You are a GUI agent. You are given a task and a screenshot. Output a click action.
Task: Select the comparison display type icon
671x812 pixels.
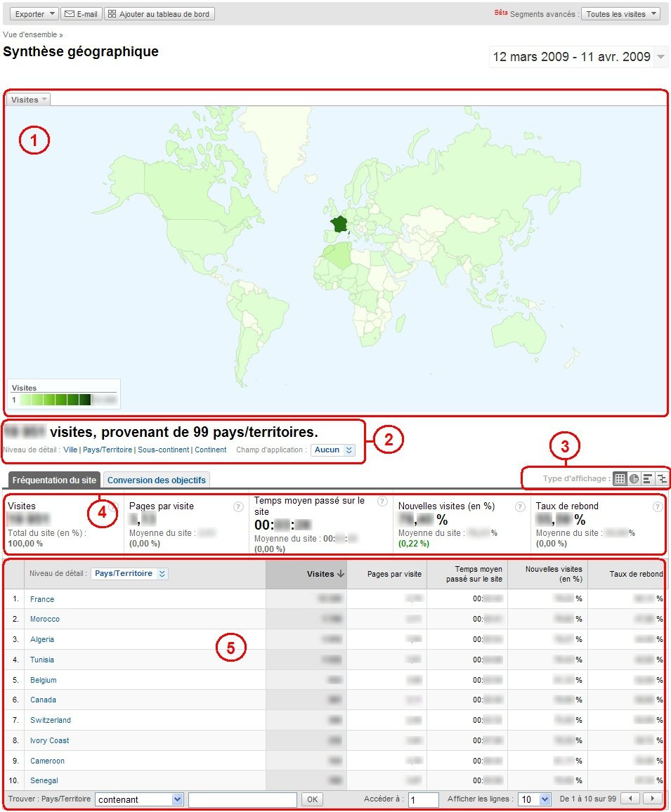[661, 478]
